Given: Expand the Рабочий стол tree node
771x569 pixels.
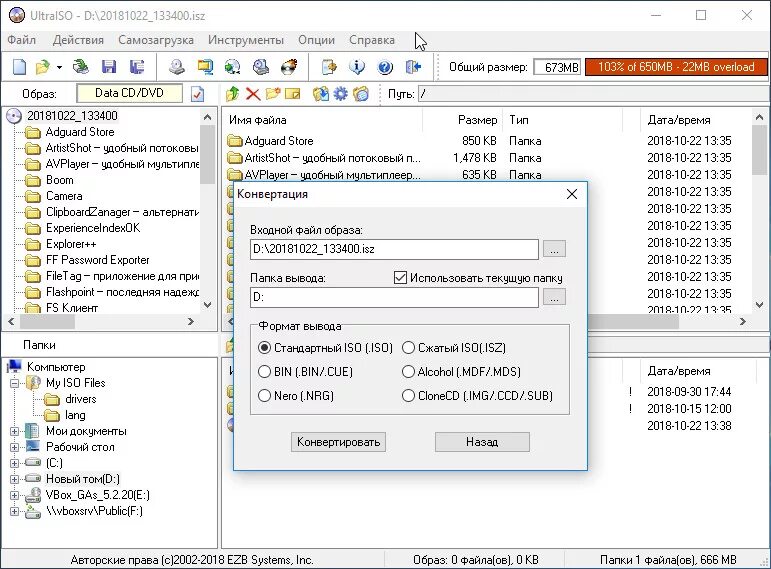Looking at the screenshot, I should point(14,447).
